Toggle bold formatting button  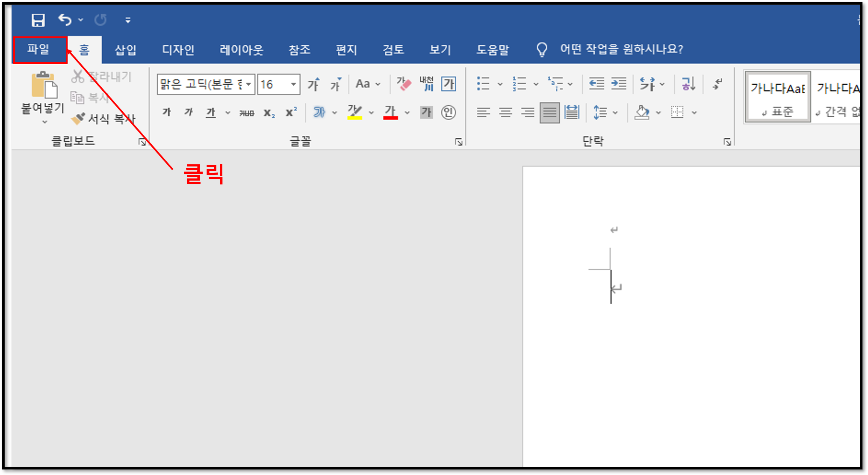(167, 113)
